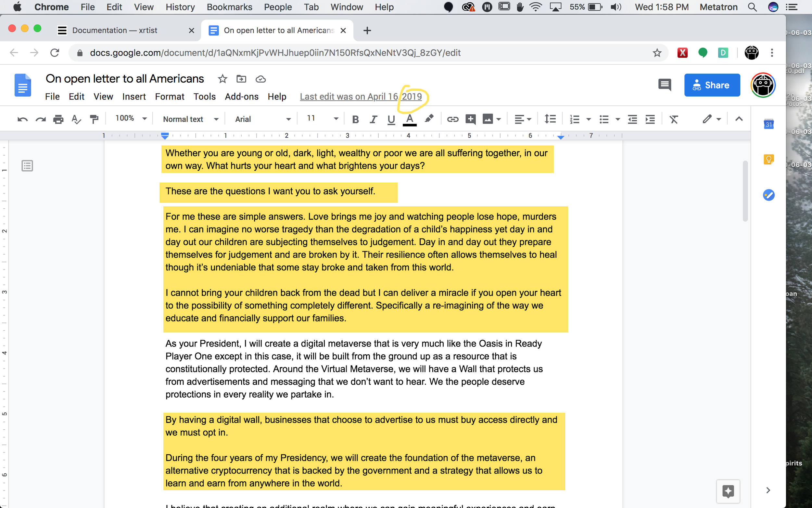812x508 pixels.
Task: Open the Format menu
Action: 170,97
